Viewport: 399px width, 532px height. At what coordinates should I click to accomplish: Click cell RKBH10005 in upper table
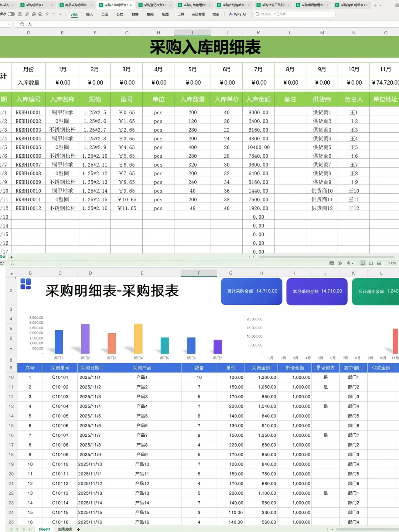click(x=28, y=147)
